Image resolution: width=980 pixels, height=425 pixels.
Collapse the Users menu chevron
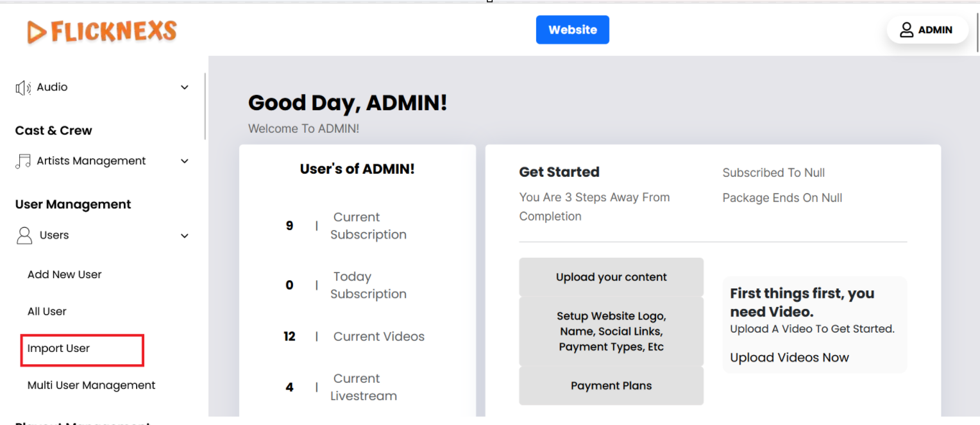[x=185, y=236]
